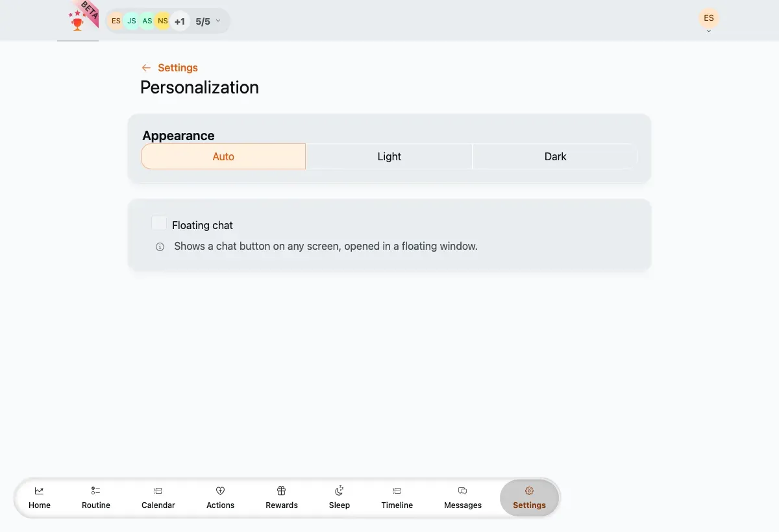The height and width of the screenshot is (532, 779).
Task: Open the Settings tab in bottom bar
Action: point(529,498)
